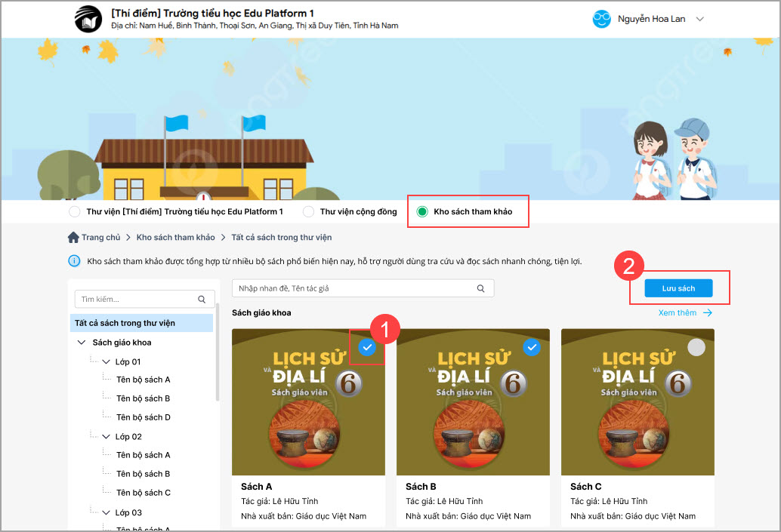
Task: Click Nhà xuất bản text under Sách A
Action: [304, 516]
